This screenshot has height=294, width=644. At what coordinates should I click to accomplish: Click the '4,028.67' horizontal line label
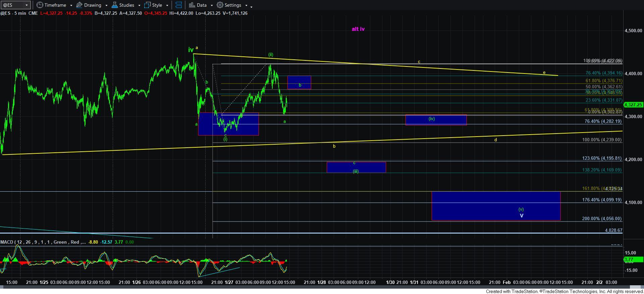[x=613, y=230]
